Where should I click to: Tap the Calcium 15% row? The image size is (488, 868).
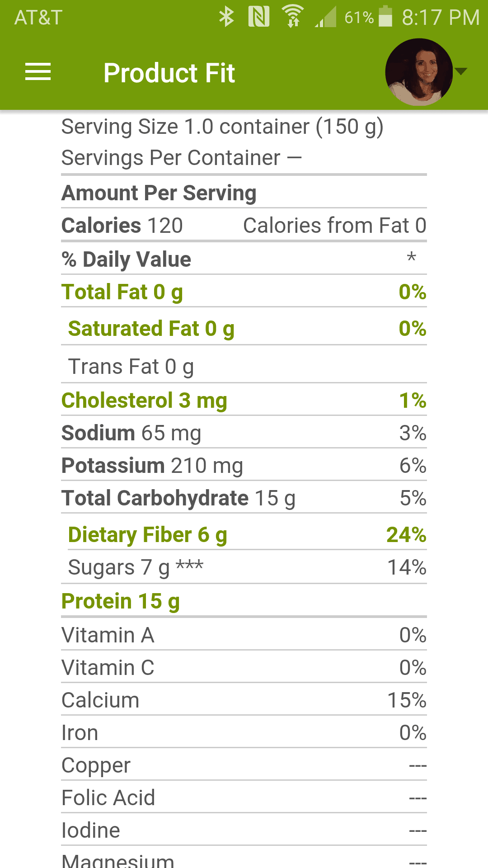(244, 700)
